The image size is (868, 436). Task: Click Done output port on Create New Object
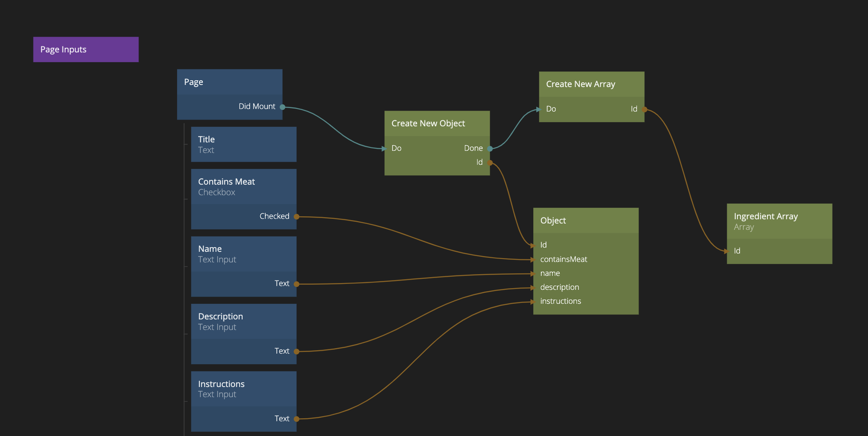(490, 148)
